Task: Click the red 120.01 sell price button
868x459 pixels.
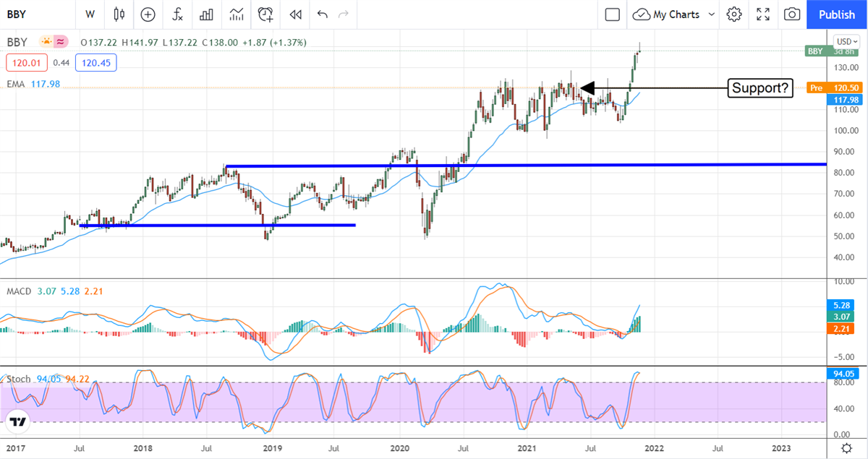Action: [x=26, y=62]
